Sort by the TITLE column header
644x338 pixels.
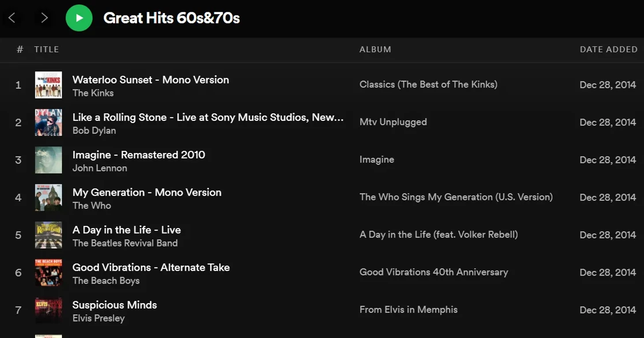[x=46, y=49]
